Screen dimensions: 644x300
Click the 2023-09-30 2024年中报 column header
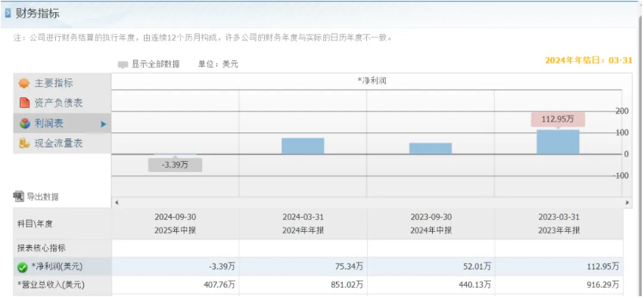click(431, 224)
